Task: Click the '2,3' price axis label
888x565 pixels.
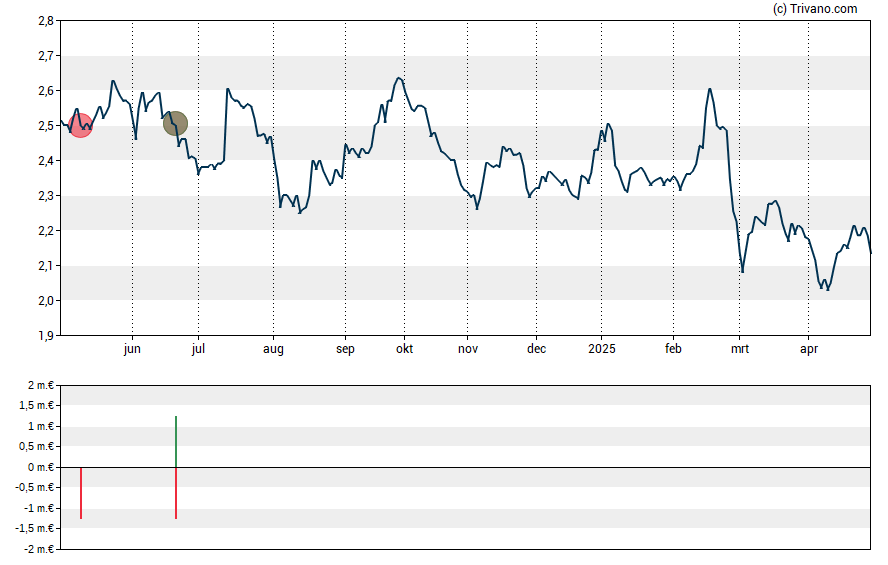Action: (x=46, y=196)
